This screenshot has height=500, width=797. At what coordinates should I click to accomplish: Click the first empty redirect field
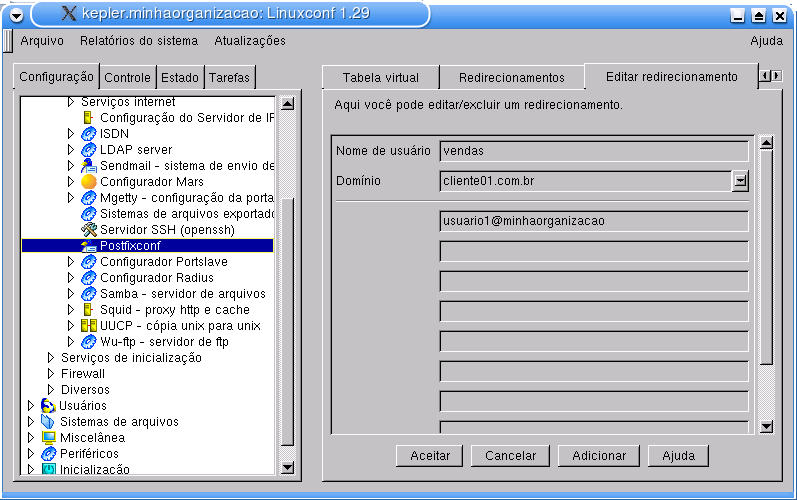(x=594, y=251)
